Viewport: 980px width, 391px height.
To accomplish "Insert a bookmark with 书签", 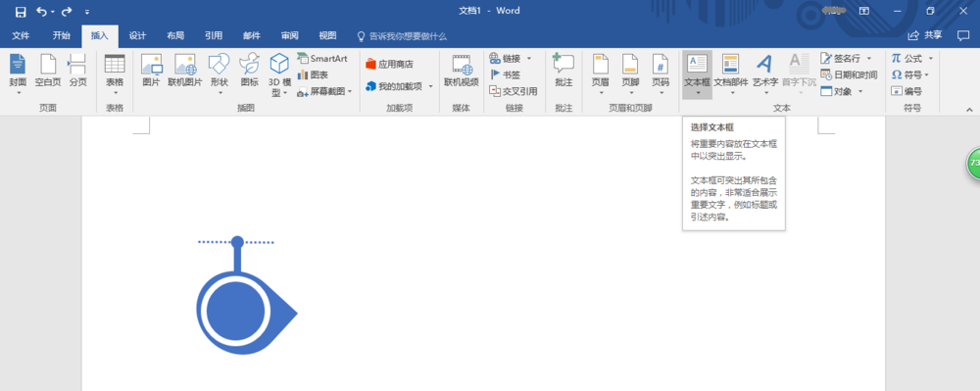I will click(506, 74).
